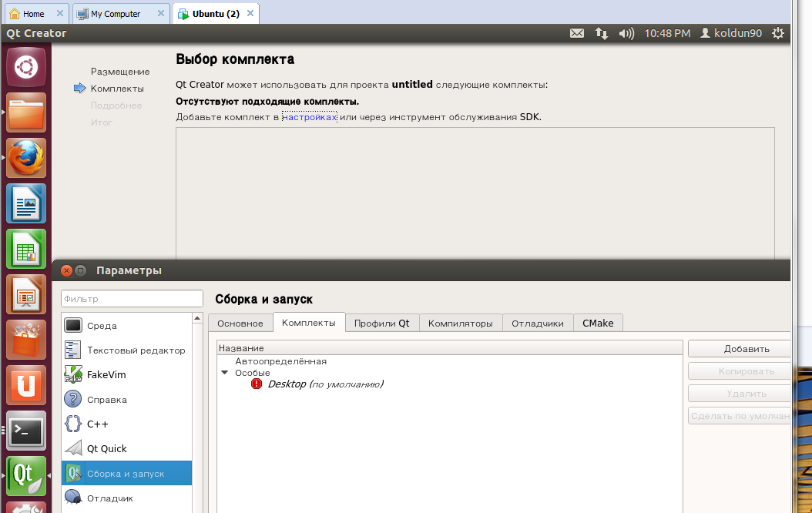This screenshot has height=513, width=812.
Task: Select Среда settings category
Action: pyautogui.click(x=127, y=326)
